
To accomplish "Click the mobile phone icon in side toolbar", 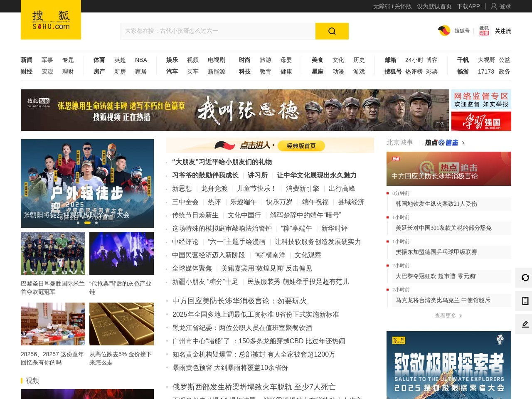I will point(525,301).
